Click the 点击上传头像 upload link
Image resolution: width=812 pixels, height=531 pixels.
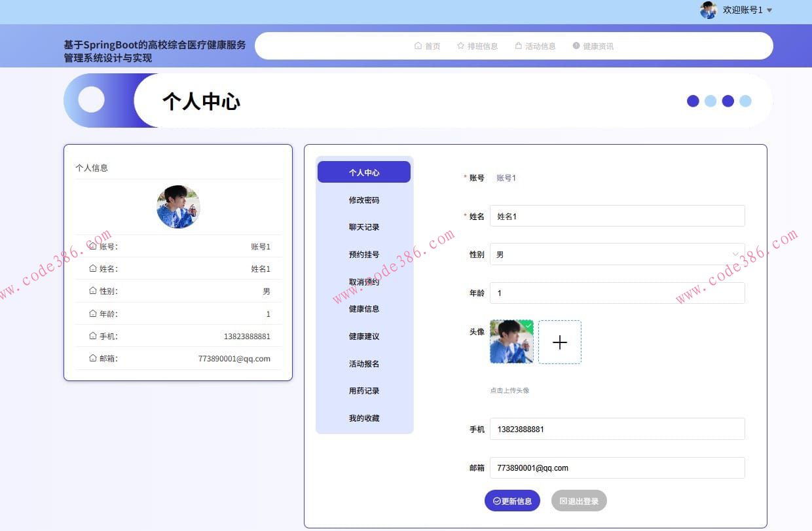[509, 390]
